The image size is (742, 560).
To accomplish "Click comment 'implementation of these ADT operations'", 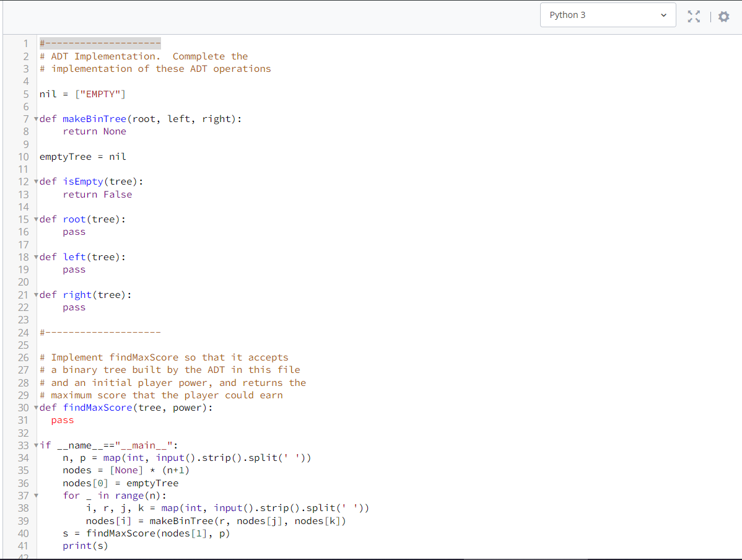I will [161, 69].
